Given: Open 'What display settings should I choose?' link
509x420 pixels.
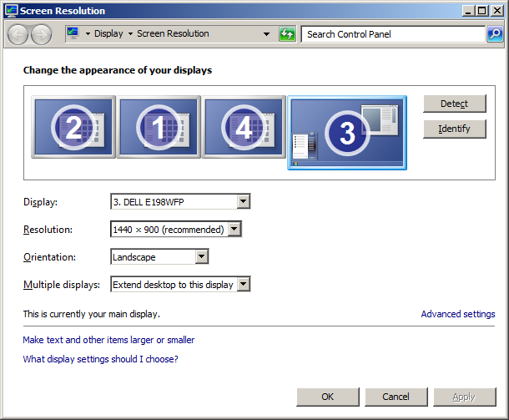Looking at the screenshot, I should pyautogui.click(x=100, y=359).
